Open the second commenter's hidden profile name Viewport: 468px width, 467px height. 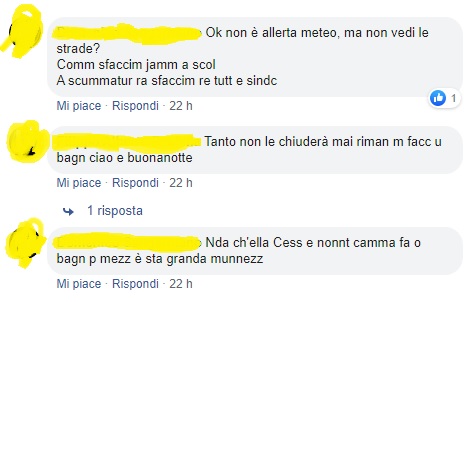pyautogui.click(x=127, y=142)
